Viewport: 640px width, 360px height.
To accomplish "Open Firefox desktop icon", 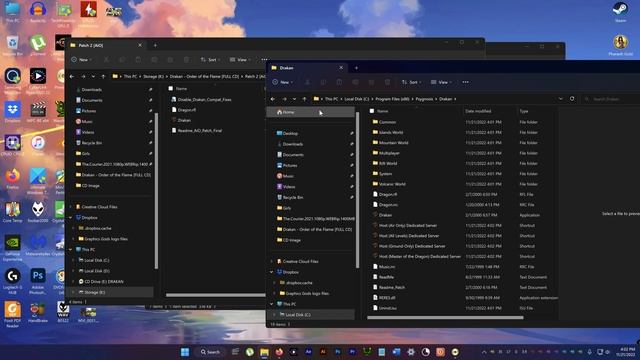I will coord(12,179).
